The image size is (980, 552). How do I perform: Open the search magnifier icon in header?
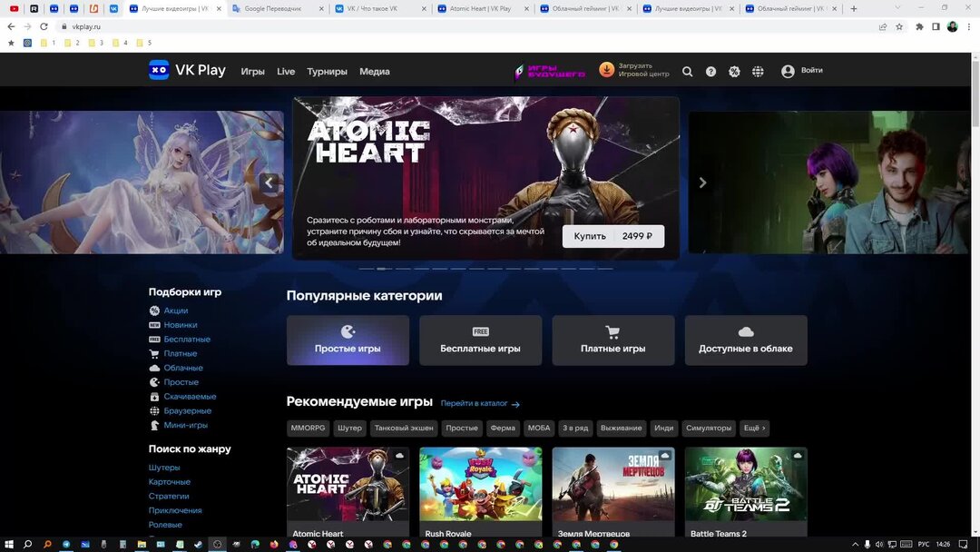pos(688,71)
